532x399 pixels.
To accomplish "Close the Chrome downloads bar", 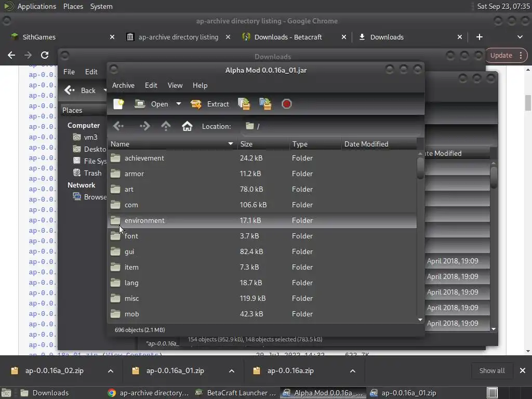I will point(523,371).
